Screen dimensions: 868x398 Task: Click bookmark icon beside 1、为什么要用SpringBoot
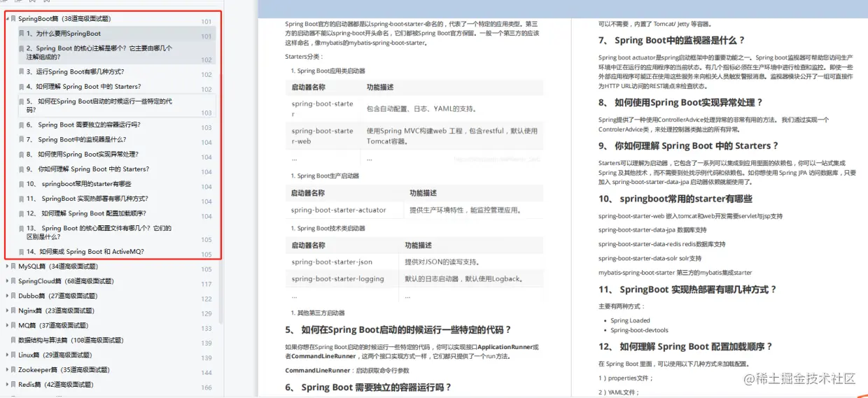pos(22,34)
